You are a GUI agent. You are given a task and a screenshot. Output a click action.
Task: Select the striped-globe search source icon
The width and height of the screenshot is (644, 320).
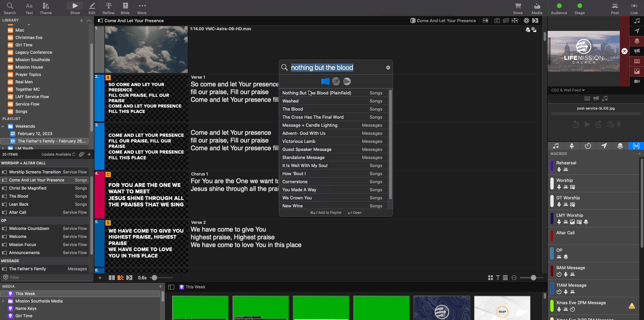tap(336, 81)
